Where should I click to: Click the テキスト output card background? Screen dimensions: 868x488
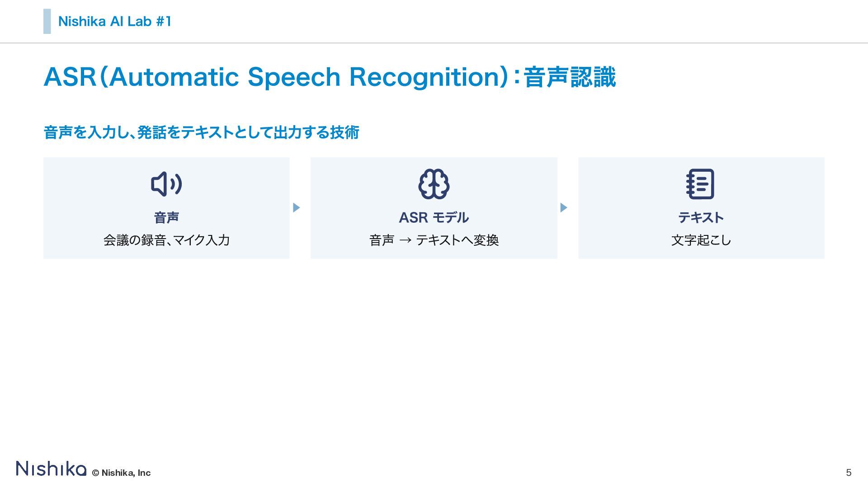coord(701,208)
